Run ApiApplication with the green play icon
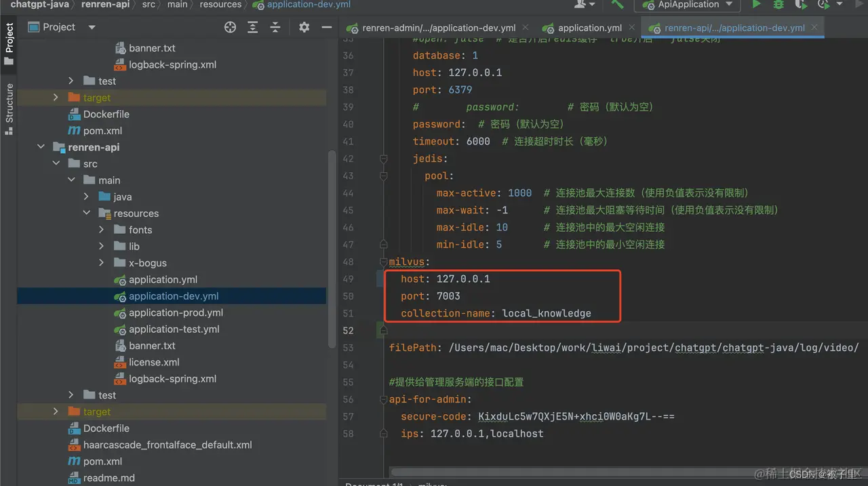Image resolution: width=868 pixels, height=486 pixels. (x=756, y=4)
